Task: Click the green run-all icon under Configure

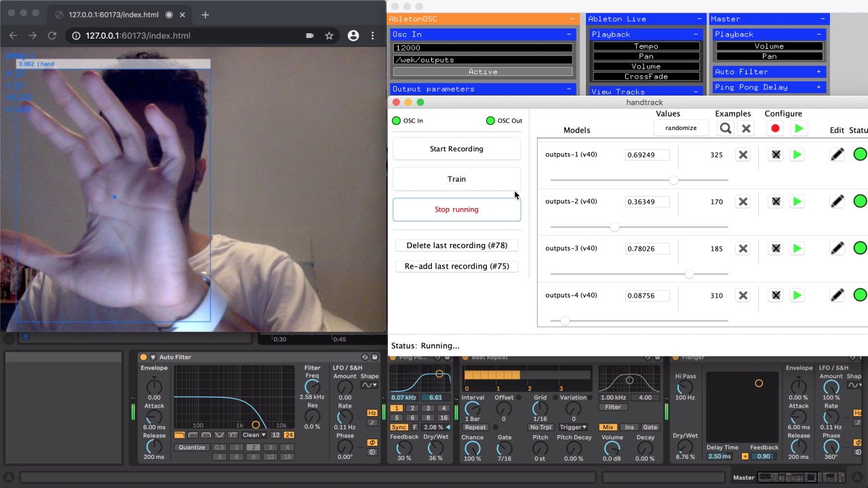Action: [798, 128]
